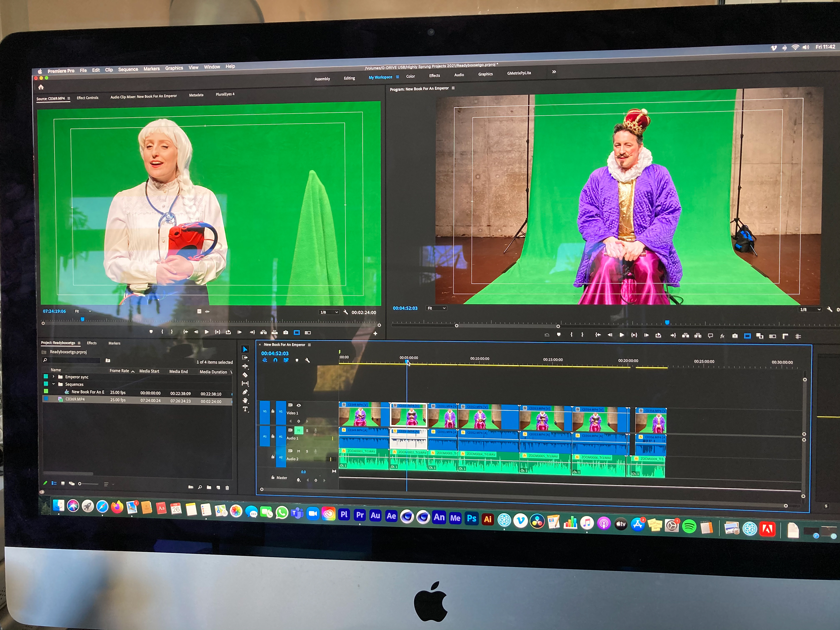Select the Type tool in the tools panel

(245, 407)
